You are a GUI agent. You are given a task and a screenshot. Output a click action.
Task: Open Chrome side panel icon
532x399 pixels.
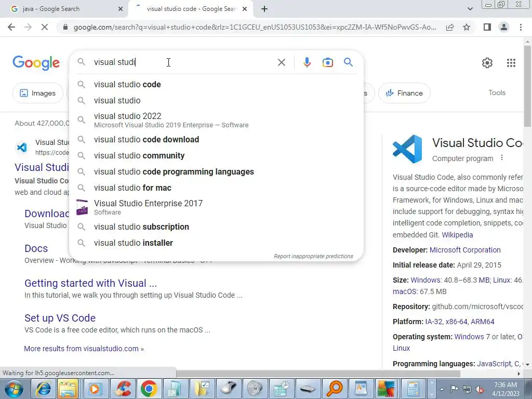(x=487, y=27)
